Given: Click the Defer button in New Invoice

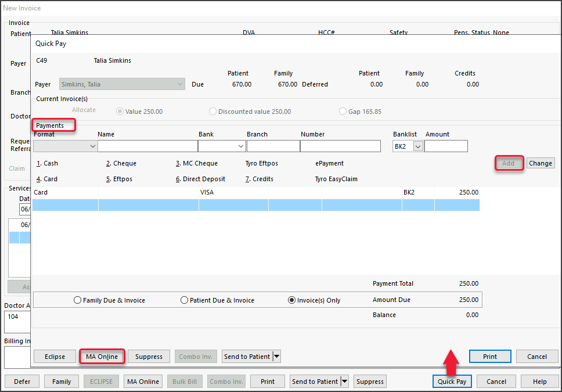Looking at the screenshot, I should pos(22,382).
